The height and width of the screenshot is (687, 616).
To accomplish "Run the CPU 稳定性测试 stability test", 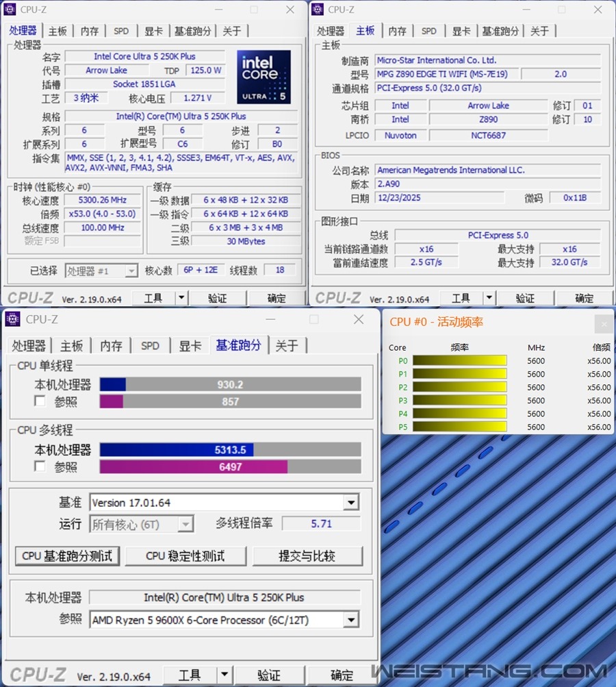I will click(185, 556).
